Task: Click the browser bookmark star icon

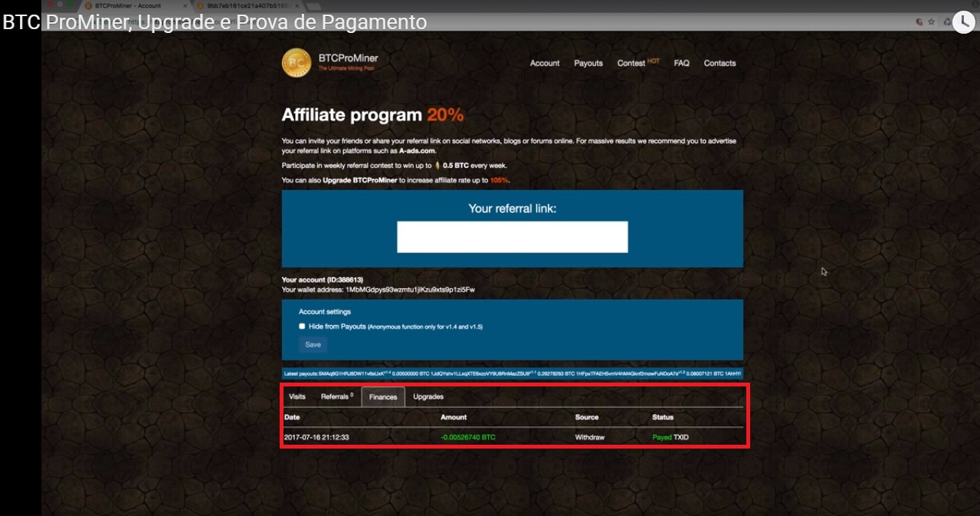Action: coord(932,22)
